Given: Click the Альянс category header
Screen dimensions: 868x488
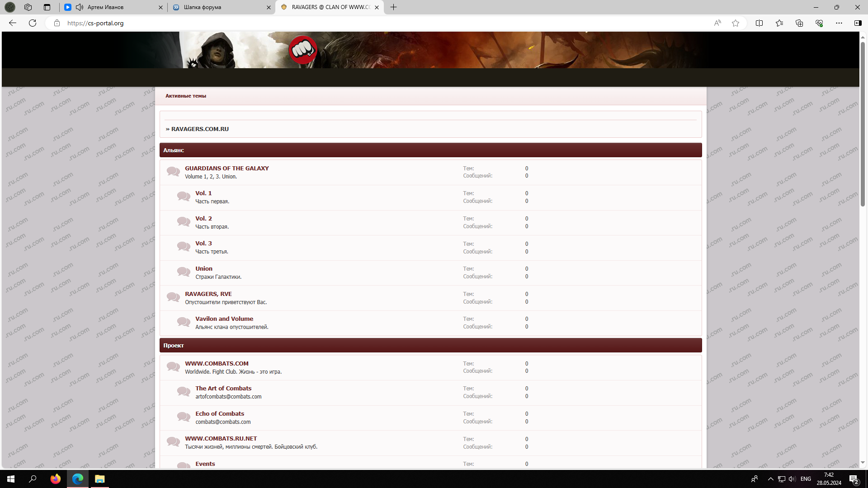Looking at the screenshot, I should [x=431, y=150].
